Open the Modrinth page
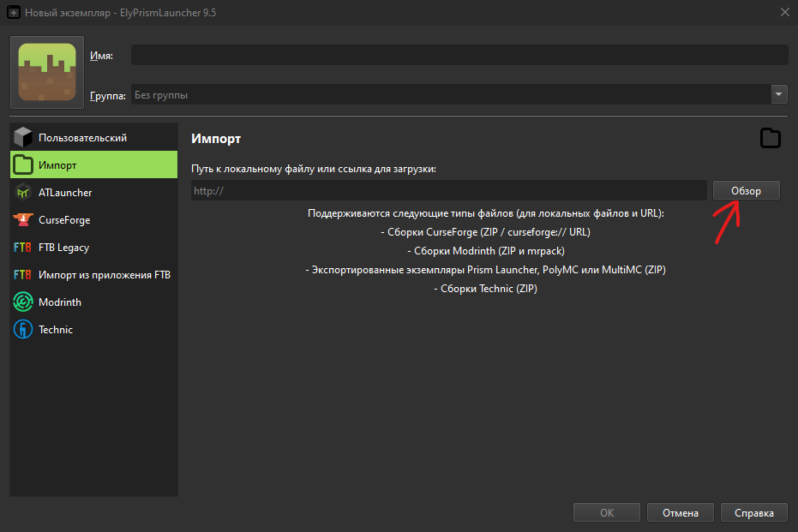Image resolution: width=798 pixels, height=532 pixels. pyautogui.click(x=93, y=302)
